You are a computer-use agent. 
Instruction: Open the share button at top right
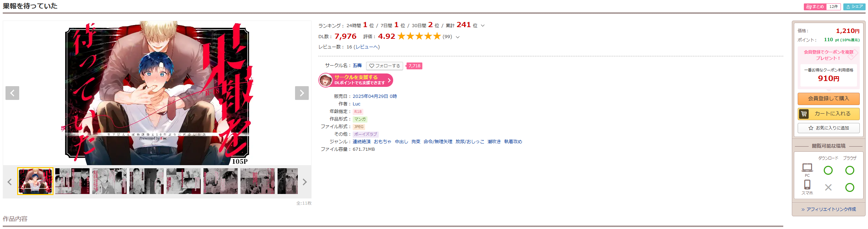854,7
